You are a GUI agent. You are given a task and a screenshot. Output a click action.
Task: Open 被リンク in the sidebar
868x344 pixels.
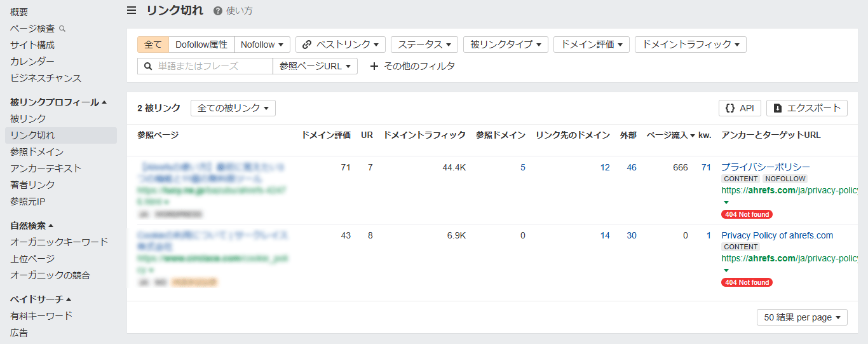pyautogui.click(x=28, y=119)
